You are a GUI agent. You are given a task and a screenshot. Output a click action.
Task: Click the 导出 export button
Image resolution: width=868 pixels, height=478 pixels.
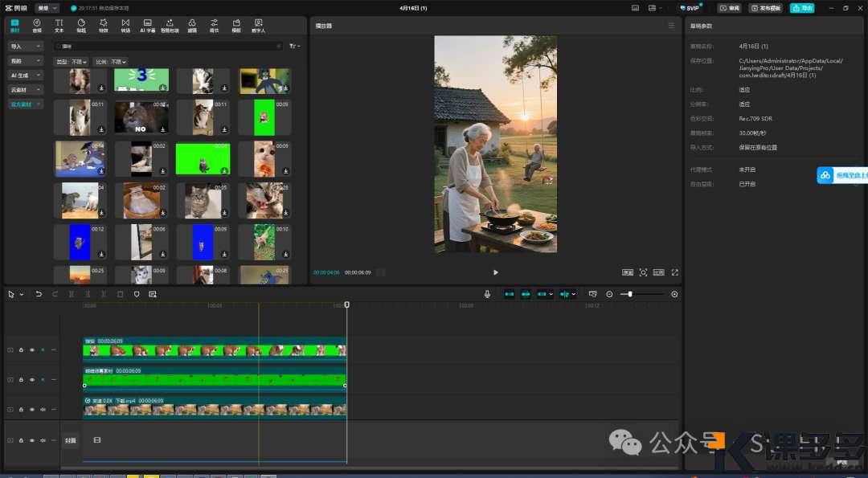801,8
